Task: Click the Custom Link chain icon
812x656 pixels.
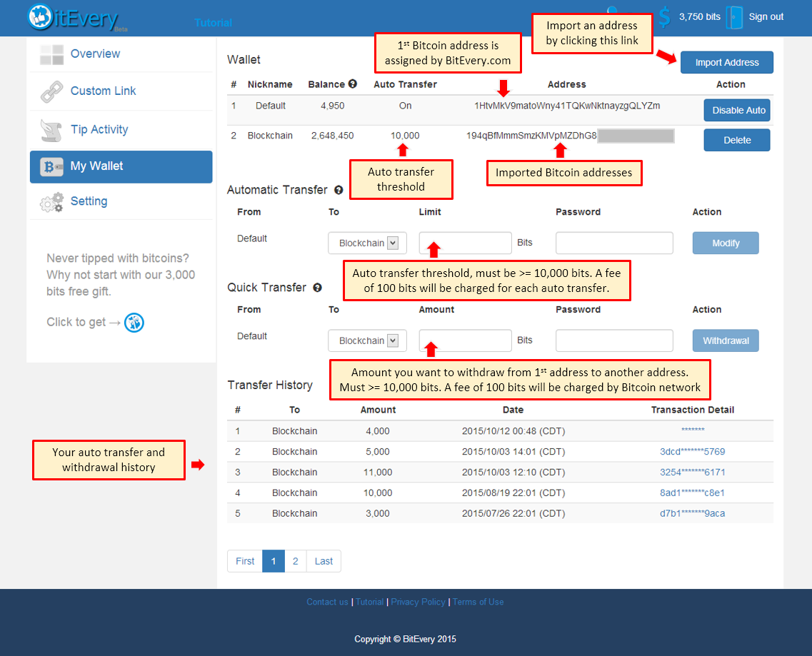Action: tap(52, 91)
